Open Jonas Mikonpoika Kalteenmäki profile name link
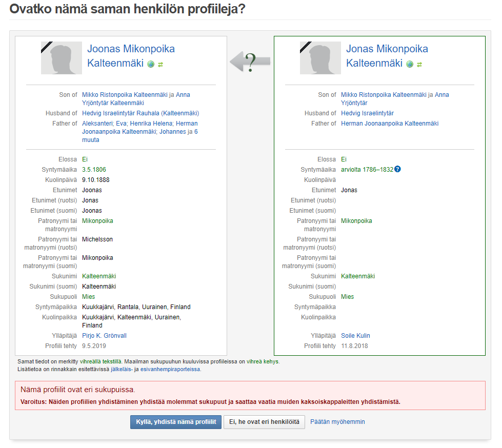The height and width of the screenshot is (448, 502). [x=387, y=56]
